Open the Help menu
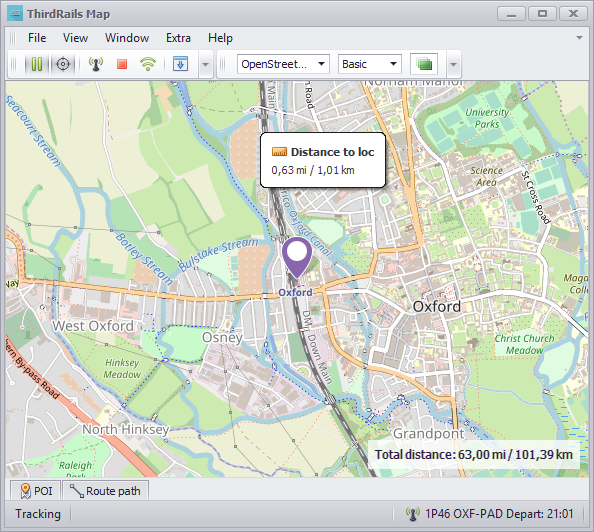This screenshot has height=532, width=594. coord(220,38)
